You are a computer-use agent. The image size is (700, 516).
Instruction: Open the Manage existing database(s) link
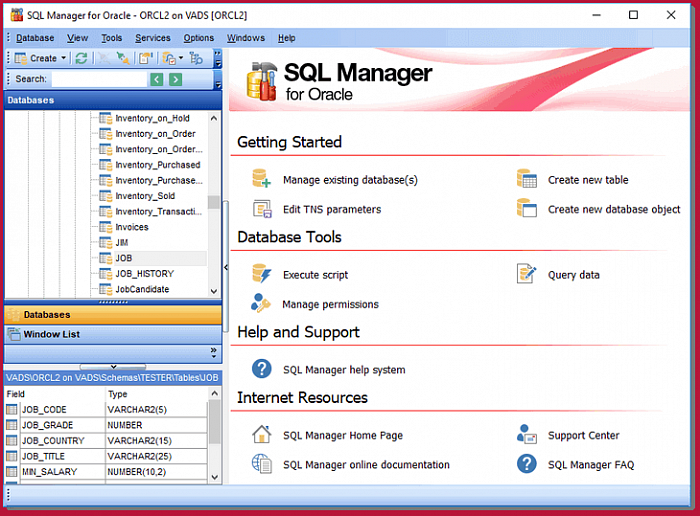350,180
